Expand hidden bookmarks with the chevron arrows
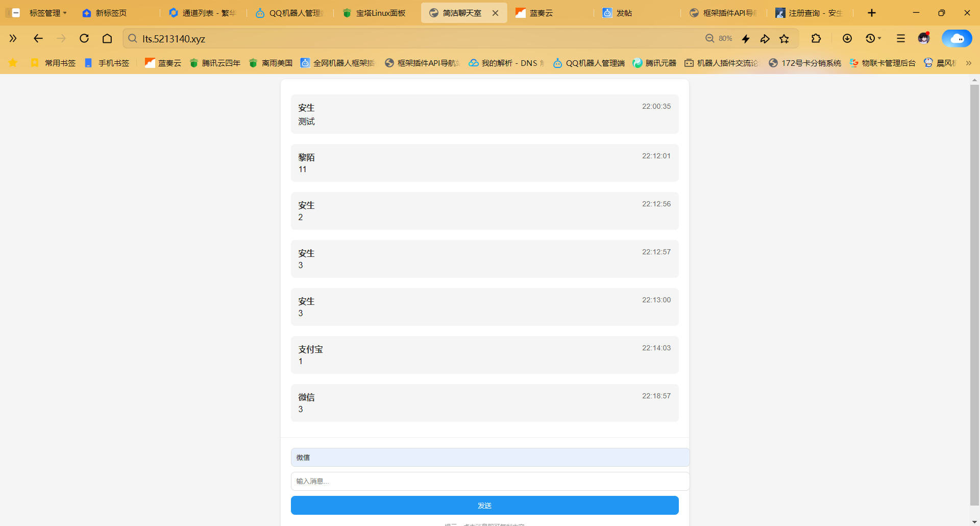 (969, 63)
